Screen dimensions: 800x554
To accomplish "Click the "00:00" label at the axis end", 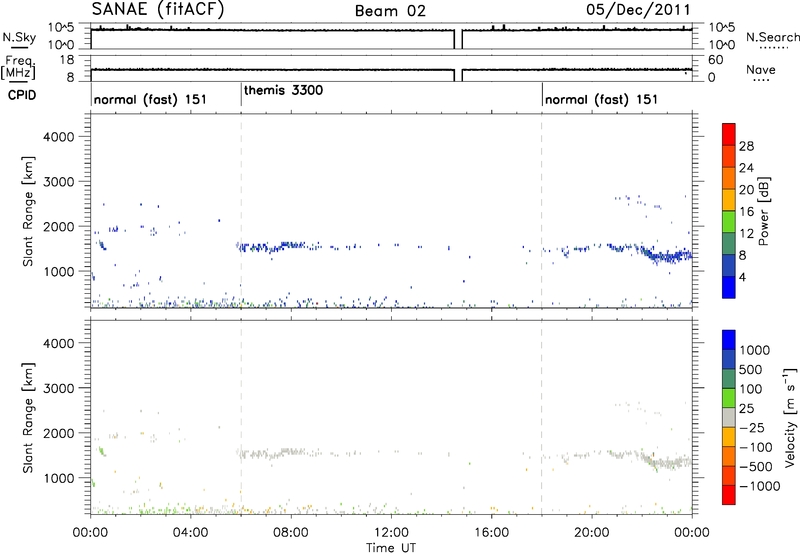I will [691, 533].
